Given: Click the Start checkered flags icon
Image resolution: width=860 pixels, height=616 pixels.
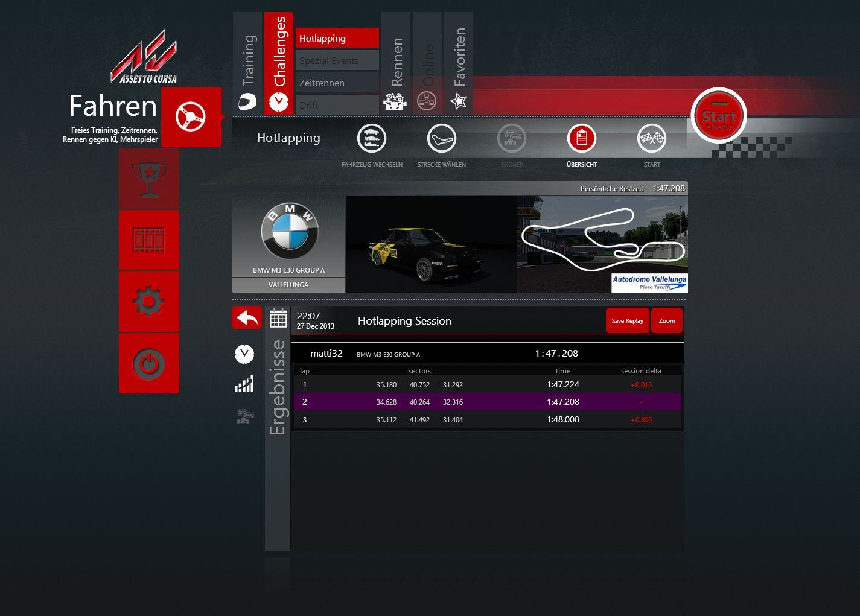Looking at the screenshot, I should tap(652, 139).
